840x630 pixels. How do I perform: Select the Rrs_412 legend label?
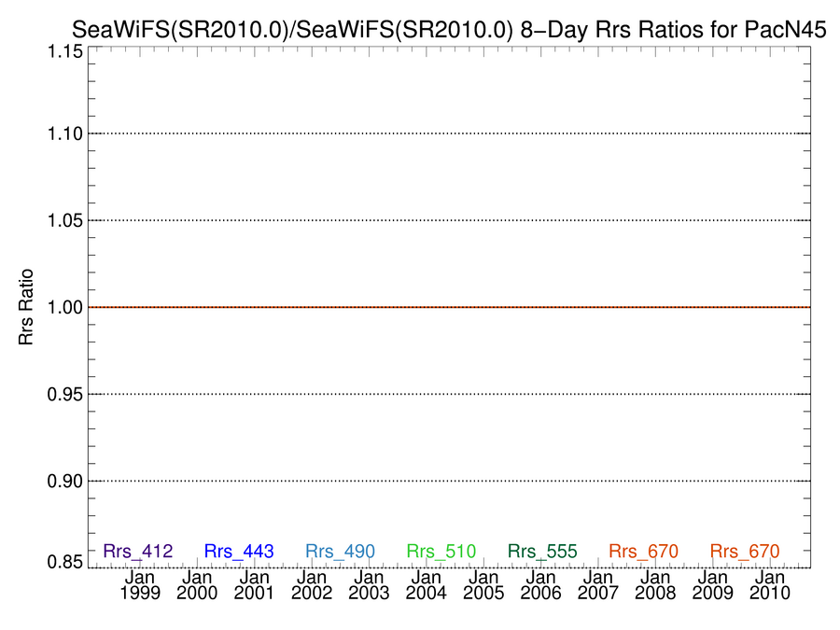(x=138, y=551)
